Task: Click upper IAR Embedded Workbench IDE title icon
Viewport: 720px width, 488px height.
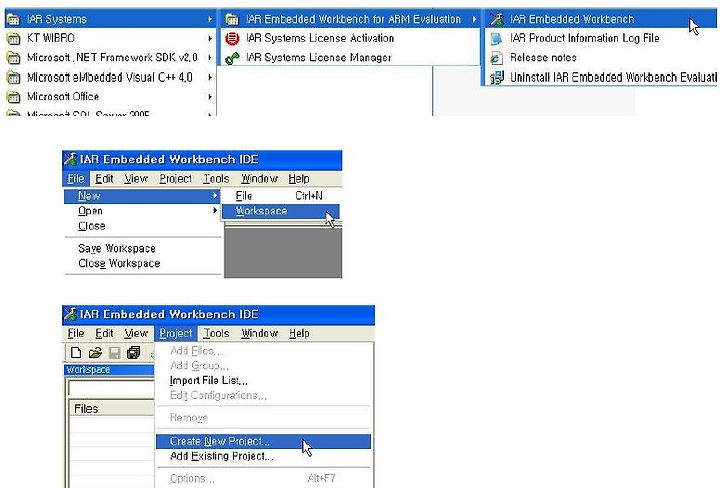Action: coord(70,159)
